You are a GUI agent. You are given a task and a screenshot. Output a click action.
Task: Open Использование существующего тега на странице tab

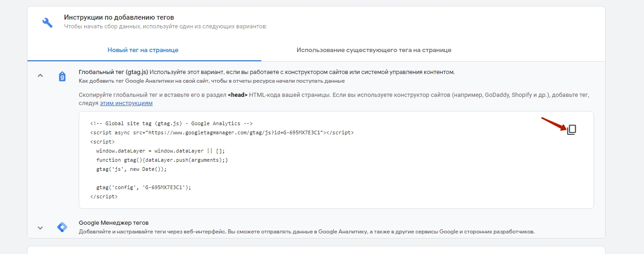coord(374,50)
